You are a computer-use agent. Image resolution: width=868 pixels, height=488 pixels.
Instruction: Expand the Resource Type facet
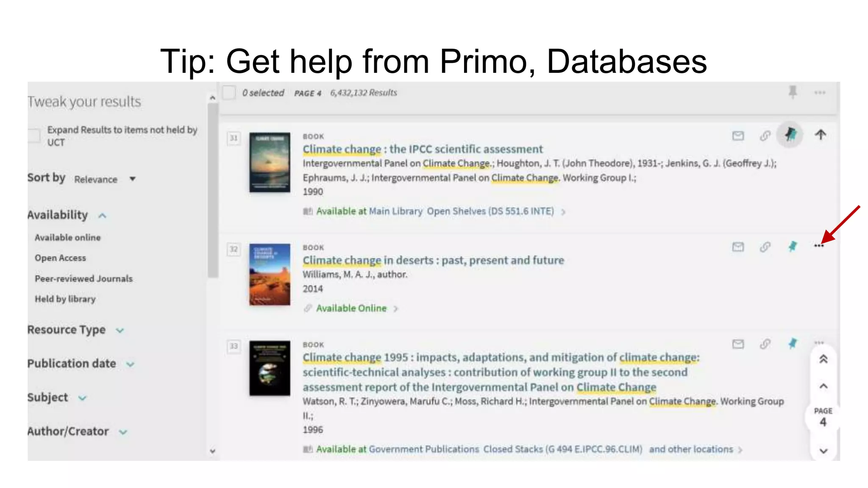pyautogui.click(x=120, y=330)
